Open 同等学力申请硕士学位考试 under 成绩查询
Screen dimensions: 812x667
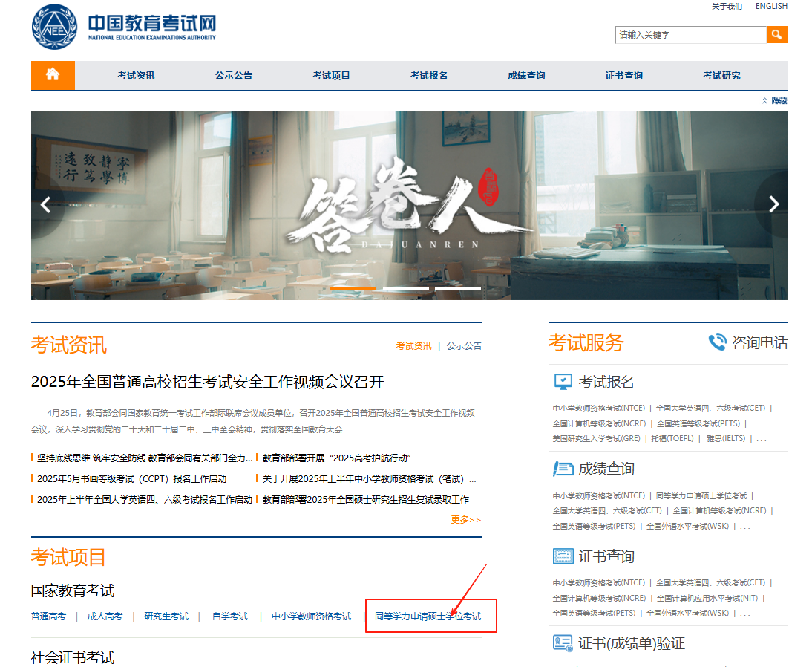(x=701, y=496)
